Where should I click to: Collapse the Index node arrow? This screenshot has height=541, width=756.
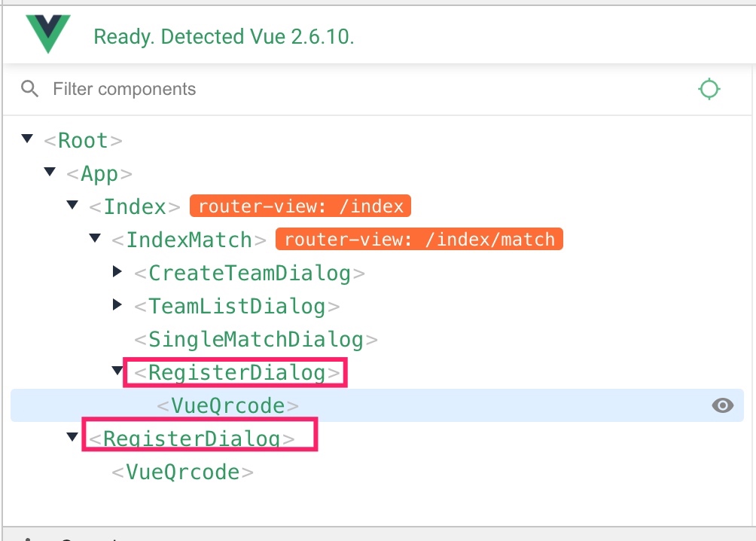(72, 205)
